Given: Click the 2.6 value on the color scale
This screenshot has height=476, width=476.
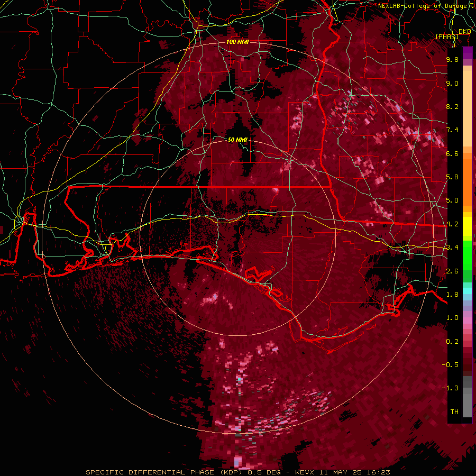Looking at the screenshot, I should point(452,271).
